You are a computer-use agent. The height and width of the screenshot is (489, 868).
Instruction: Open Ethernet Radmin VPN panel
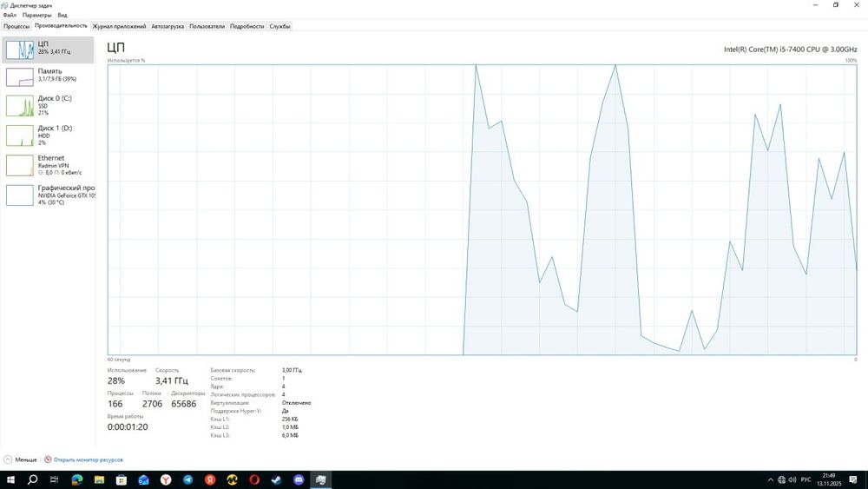tap(48, 165)
